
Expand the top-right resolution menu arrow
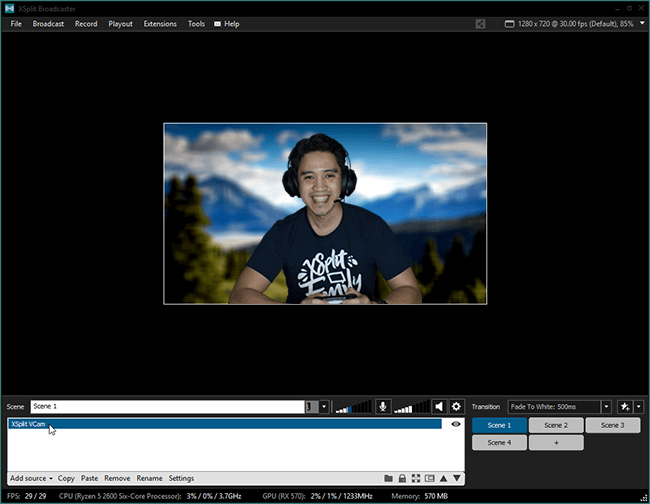(642, 23)
